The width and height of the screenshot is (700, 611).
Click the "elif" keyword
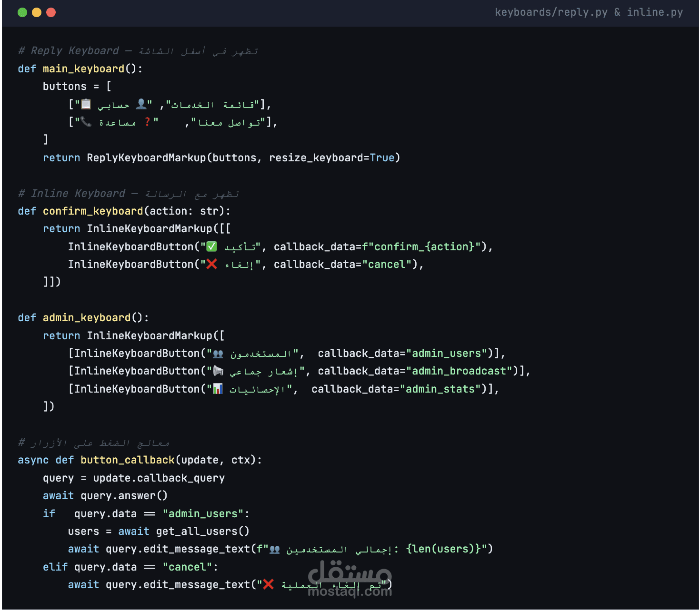coord(55,567)
